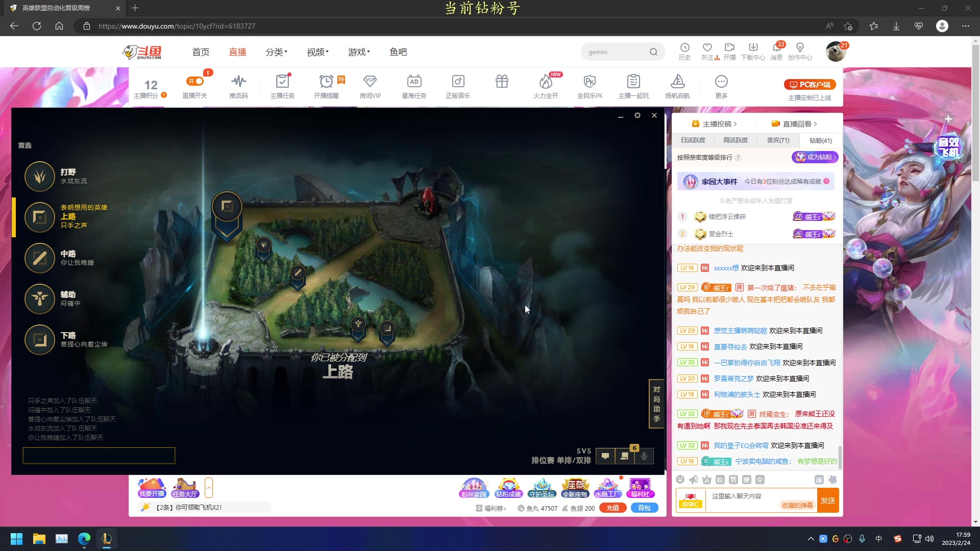The image size is (980, 551).
Task: Send a message with the 发送 button
Action: coord(828,500)
